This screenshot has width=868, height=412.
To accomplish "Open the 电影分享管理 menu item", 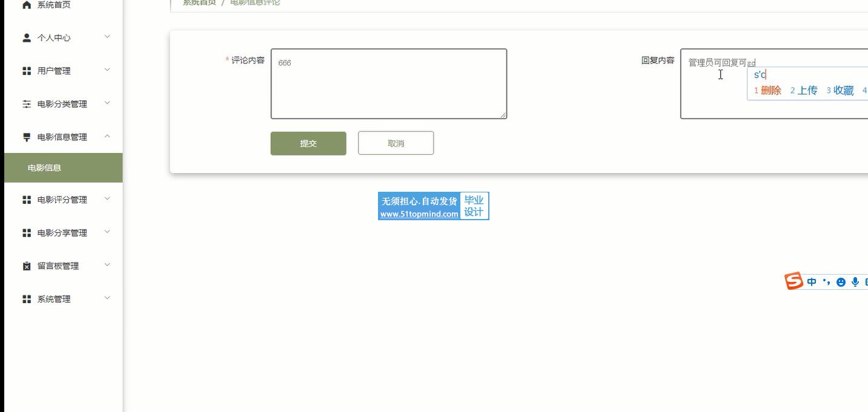I will point(63,233).
